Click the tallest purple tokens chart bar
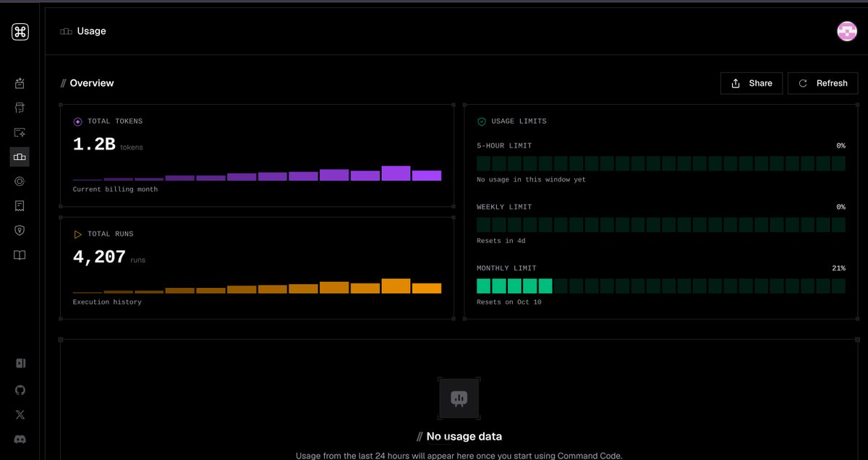 click(396, 174)
